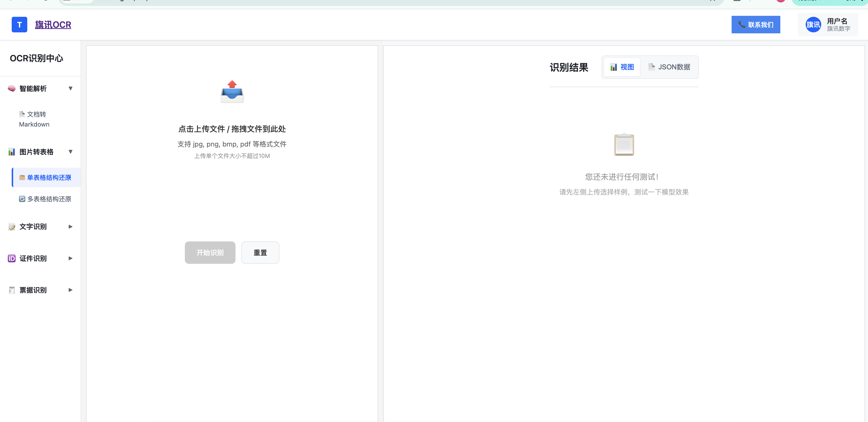Click the brain icon beside 智能解析
The image size is (868, 422).
click(x=11, y=89)
